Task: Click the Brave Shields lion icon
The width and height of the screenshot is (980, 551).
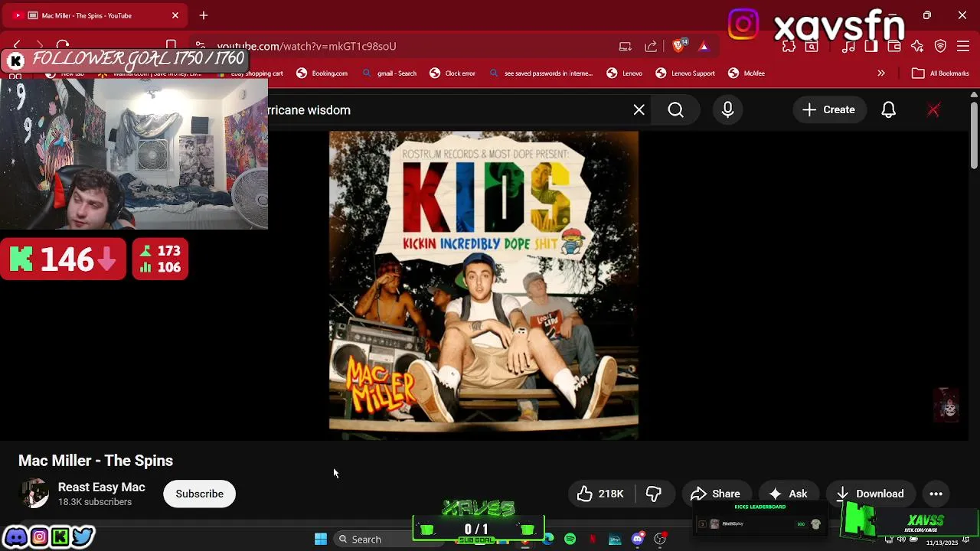Action: 678,46
